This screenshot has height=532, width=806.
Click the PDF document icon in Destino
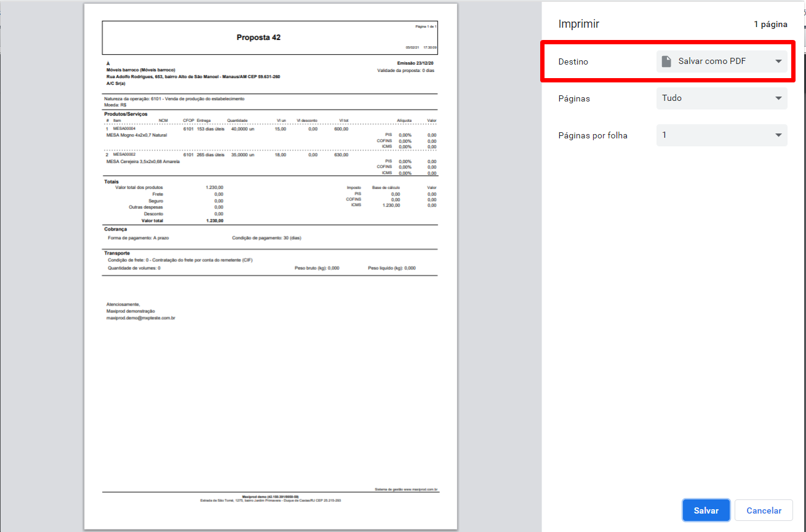pos(666,62)
